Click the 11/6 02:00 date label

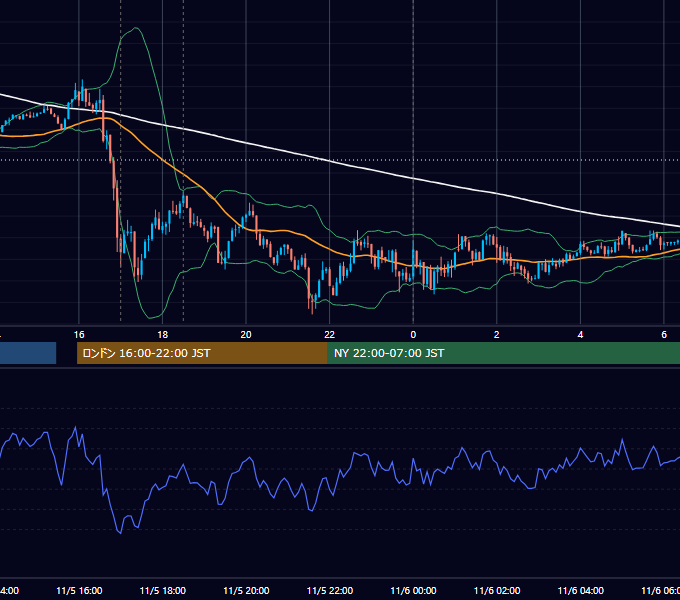click(497, 590)
